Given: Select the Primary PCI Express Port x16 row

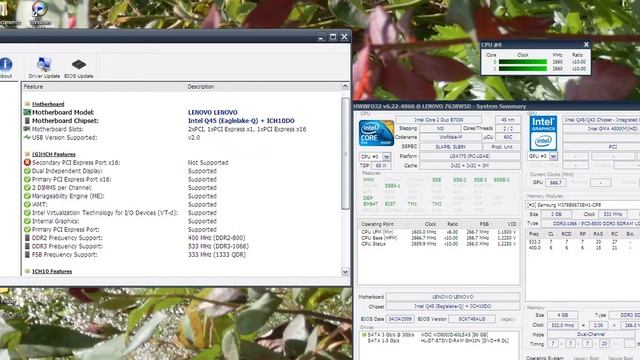Looking at the screenshot, I should (x=182, y=179).
